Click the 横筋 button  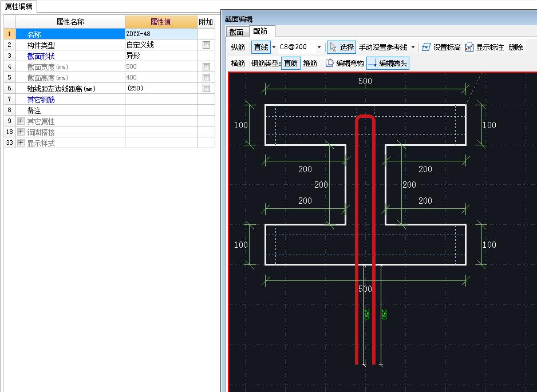238,63
